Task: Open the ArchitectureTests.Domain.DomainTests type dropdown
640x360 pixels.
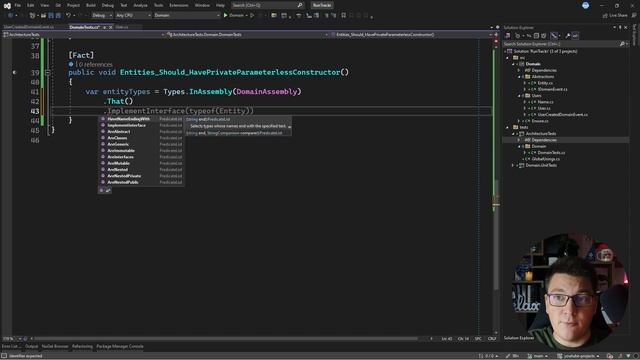Action: pos(248,35)
